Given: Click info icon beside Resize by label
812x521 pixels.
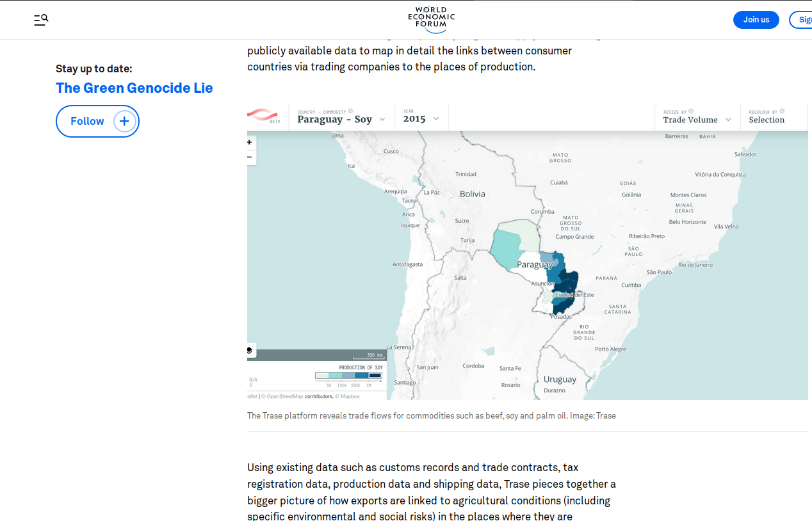Looking at the screenshot, I should coord(691,111).
